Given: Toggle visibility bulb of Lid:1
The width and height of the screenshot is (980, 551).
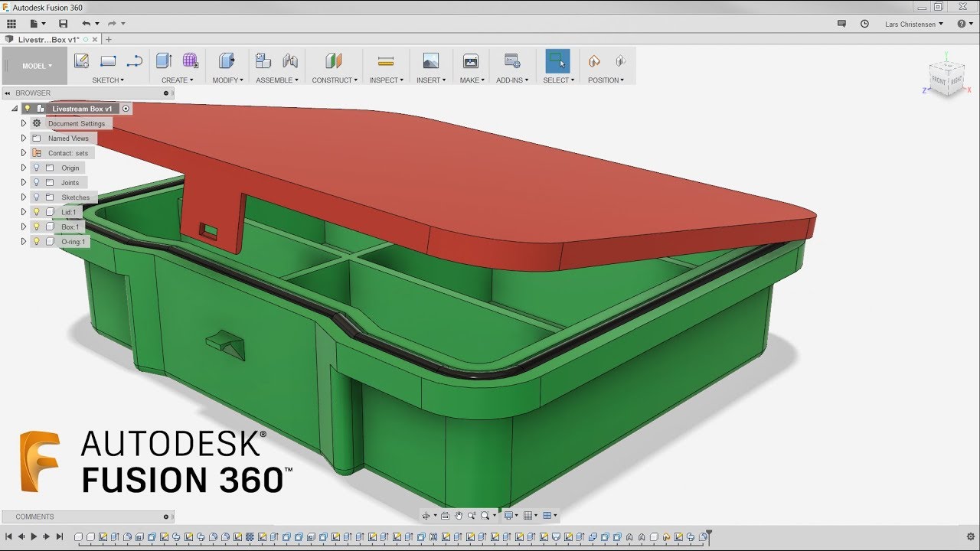Looking at the screenshot, I should coord(36,212).
